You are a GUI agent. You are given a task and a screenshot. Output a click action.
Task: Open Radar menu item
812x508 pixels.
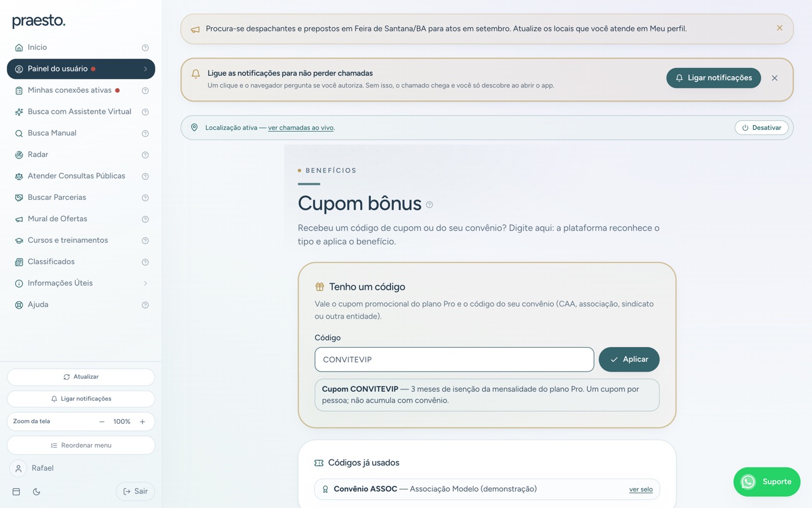point(81,155)
